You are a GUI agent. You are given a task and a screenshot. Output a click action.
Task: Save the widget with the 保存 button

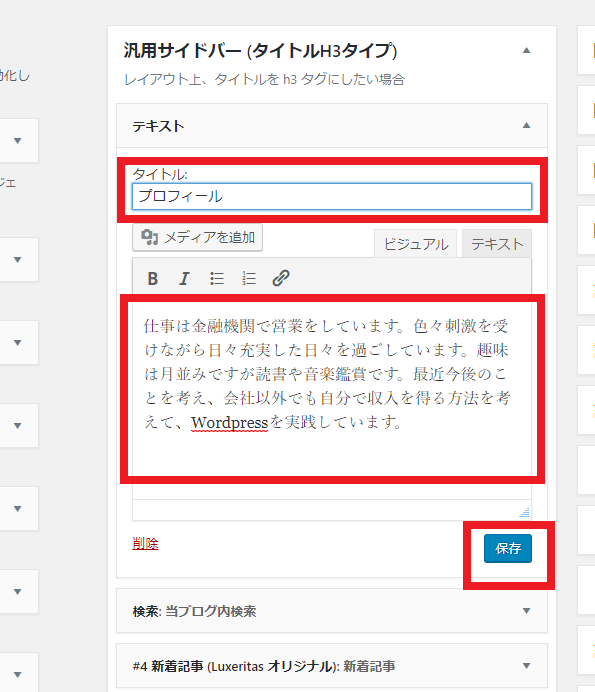(508, 549)
